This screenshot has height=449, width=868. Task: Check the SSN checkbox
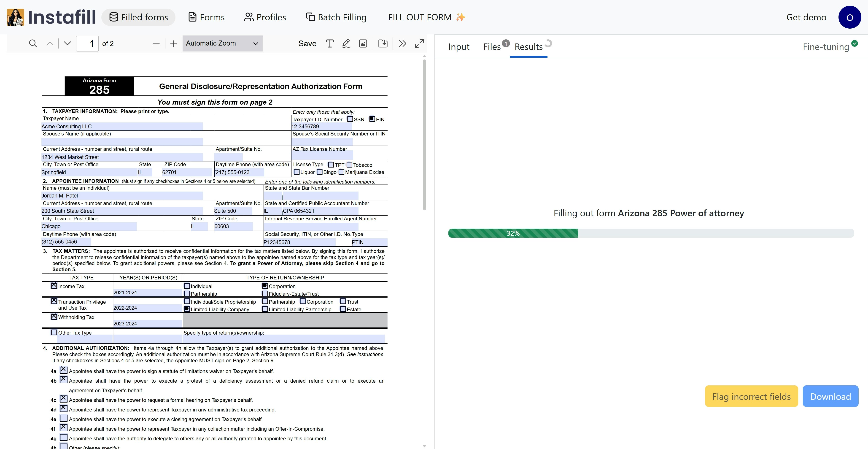tap(350, 119)
